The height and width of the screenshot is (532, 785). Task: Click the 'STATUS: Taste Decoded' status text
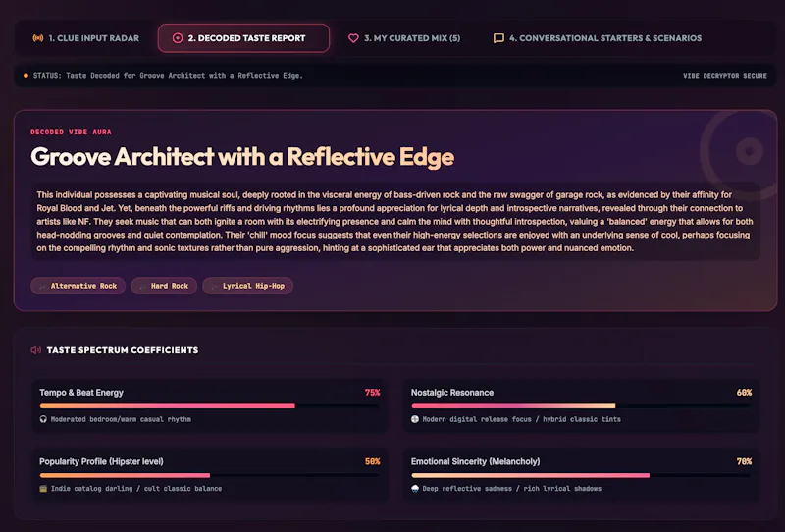coord(168,76)
